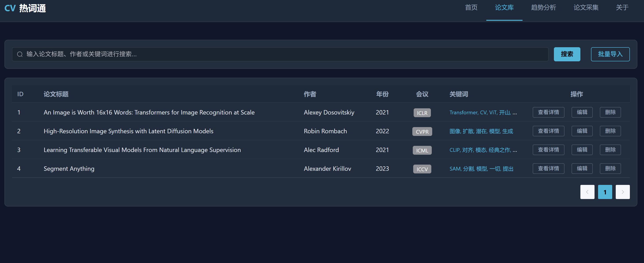Delete the High-Resolution Image Synthesis paper

coord(610,131)
